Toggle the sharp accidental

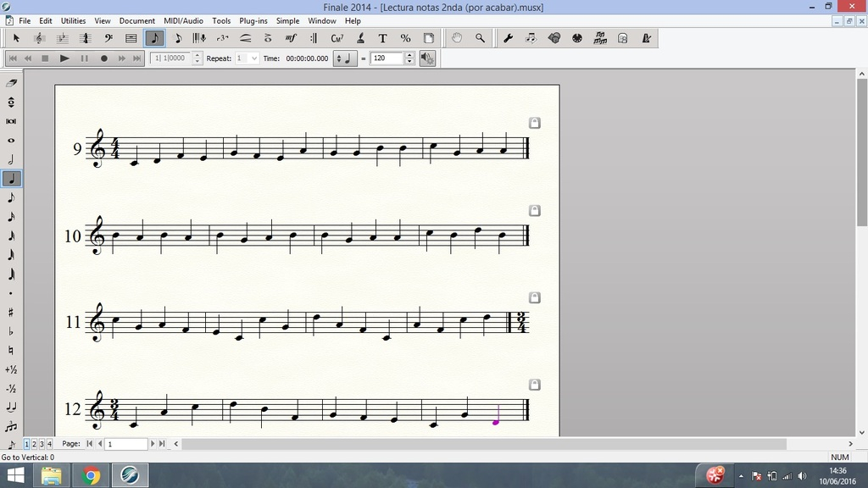click(11, 312)
